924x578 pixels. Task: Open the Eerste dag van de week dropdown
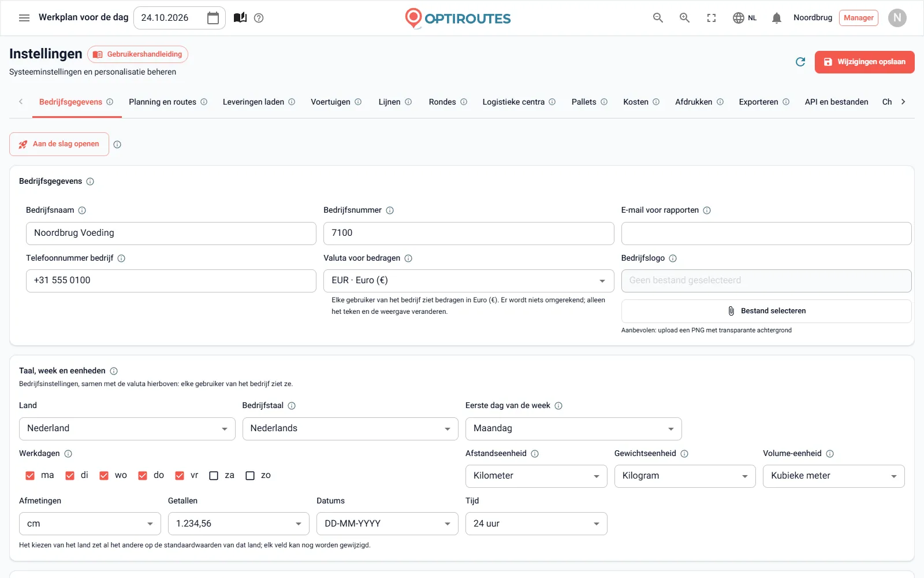[x=573, y=429]
